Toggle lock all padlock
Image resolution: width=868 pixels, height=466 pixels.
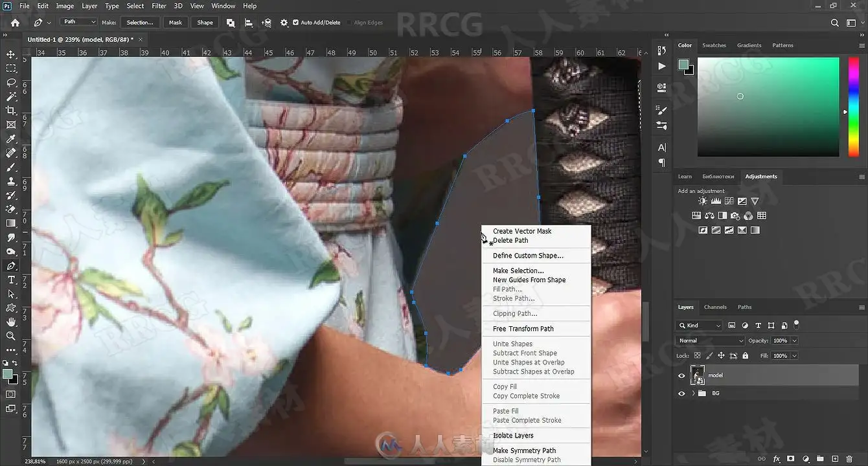(x=746, y=356)
